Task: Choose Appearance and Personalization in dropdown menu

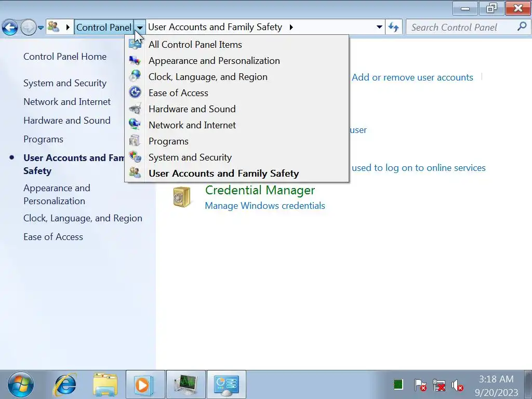Action: [237, 61]
